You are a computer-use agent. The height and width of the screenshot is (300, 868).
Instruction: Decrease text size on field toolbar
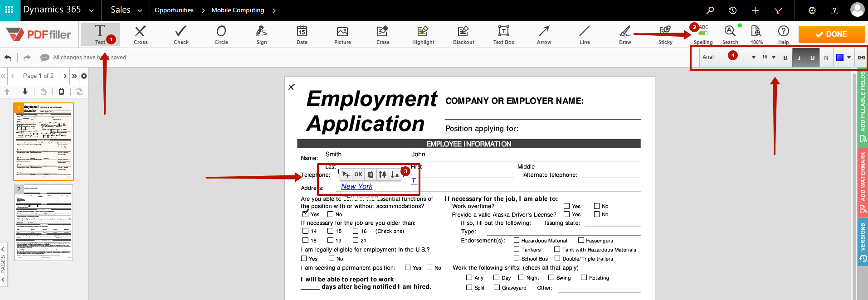[x=395, y=174]
